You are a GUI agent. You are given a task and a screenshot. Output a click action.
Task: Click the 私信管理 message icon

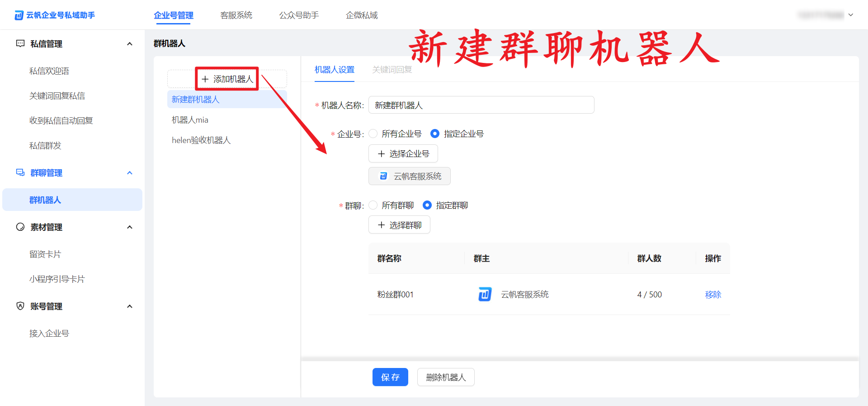point(20,43)
